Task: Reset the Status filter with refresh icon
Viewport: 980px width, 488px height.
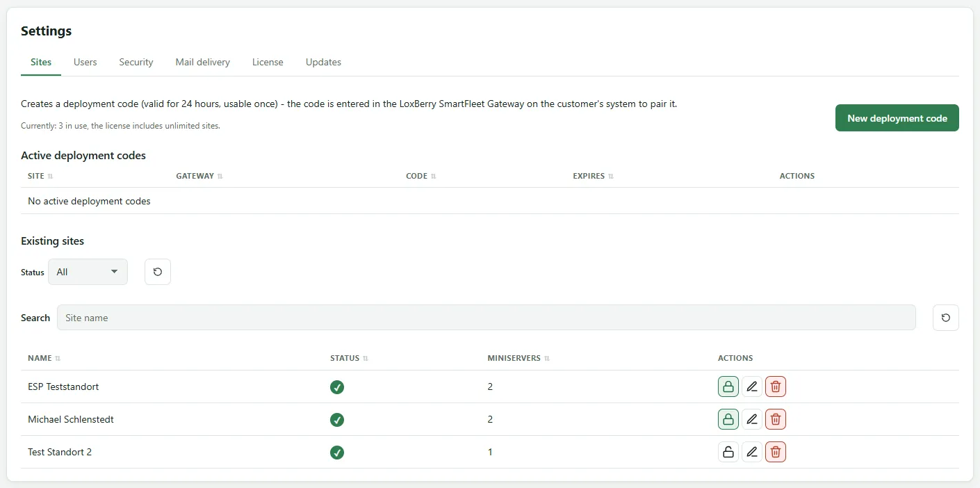Action: click(158, 272)
